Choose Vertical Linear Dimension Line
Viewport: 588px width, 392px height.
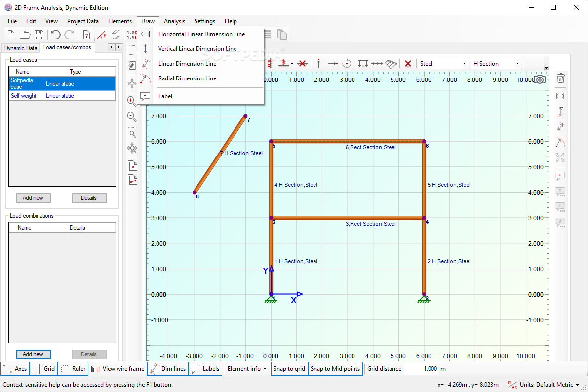click(202, 49)
